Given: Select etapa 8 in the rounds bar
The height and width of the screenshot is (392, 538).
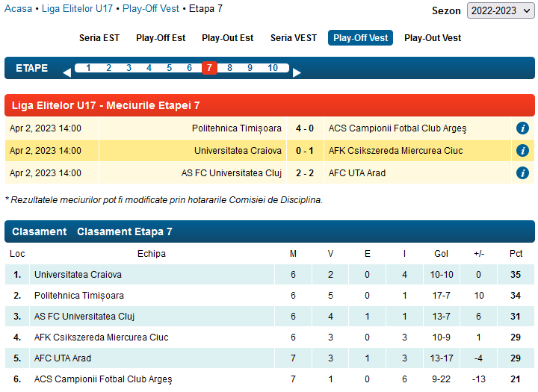Looking at the screenshot, I should tap(229, 68).
